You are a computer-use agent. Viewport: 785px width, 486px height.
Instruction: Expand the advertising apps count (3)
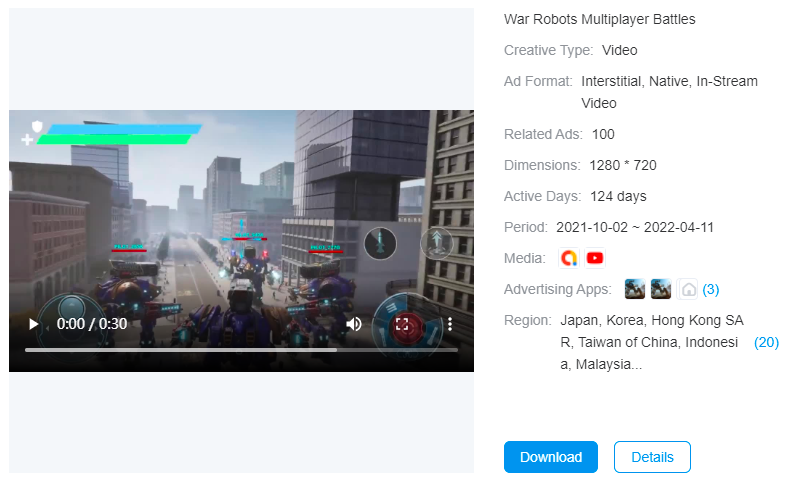[x=711, y=289]
